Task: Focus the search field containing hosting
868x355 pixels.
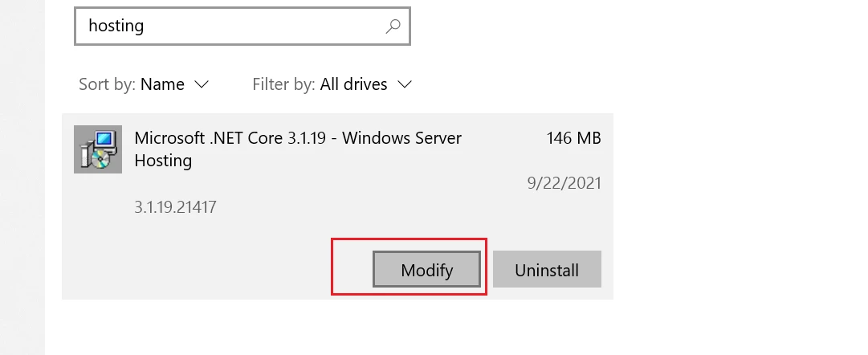Action: coord(242,26)
